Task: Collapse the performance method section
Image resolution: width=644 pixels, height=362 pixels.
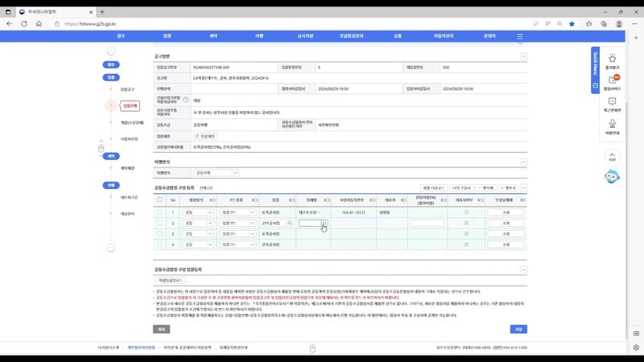Action: 523,162
